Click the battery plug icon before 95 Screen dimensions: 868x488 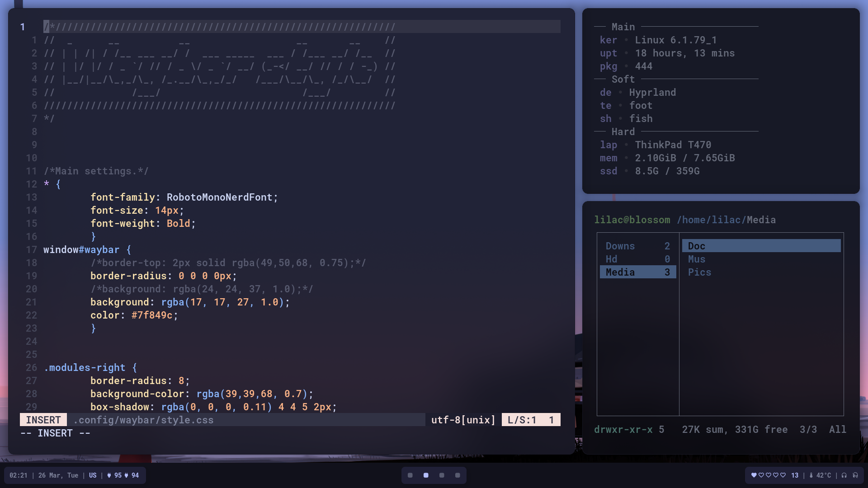coord(109,475)
